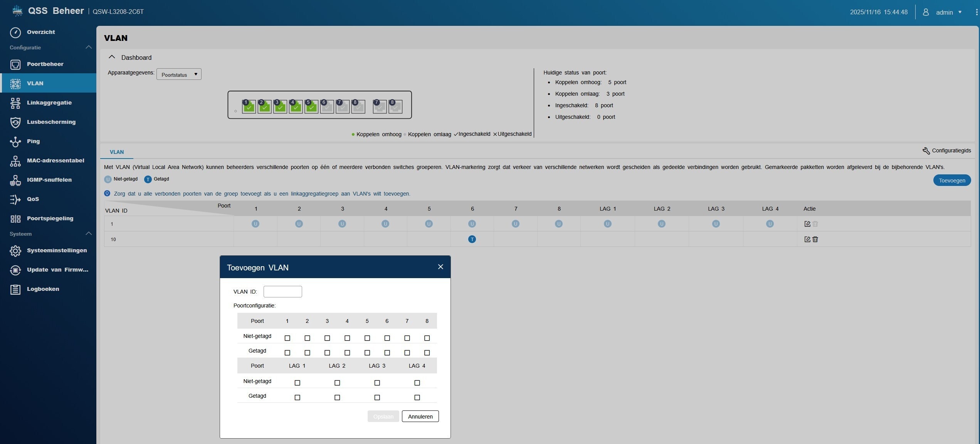Image resolution: width=980 pixels, height=444 pixels.
Task: Click the edit icon for VLAN 10
Action: tap(807, 239)
